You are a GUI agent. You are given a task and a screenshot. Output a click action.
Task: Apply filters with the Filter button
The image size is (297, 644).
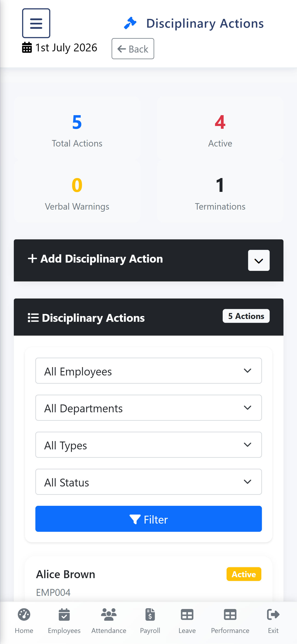point(148,519)
